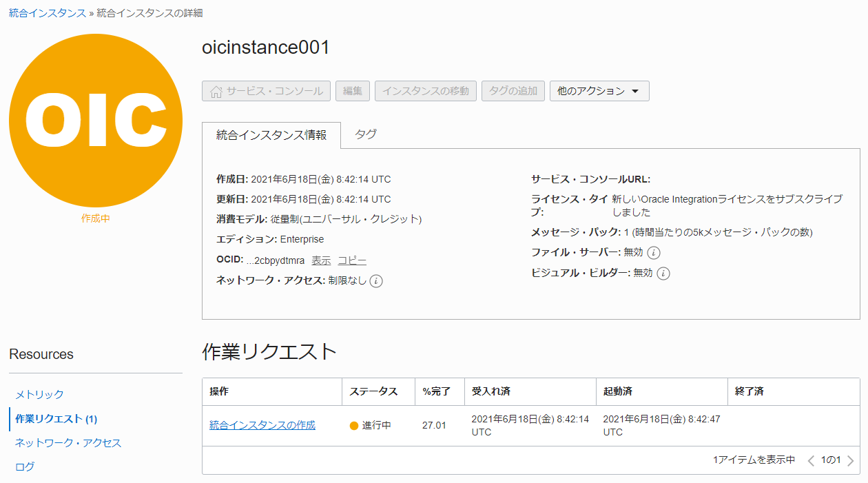Image resolution: width=868 pixels, height=483 pixels.
Task: Copy the OCID using コピー link
Action: (351, 260)
